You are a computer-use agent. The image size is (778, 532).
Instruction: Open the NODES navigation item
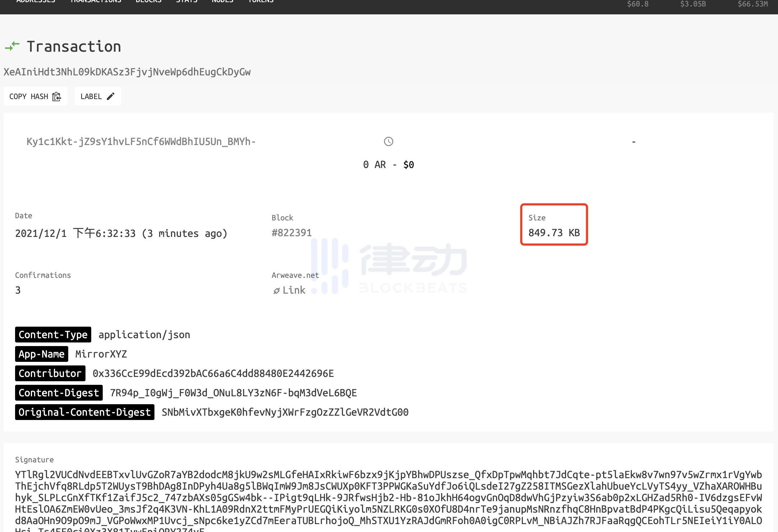coord(222,1)
